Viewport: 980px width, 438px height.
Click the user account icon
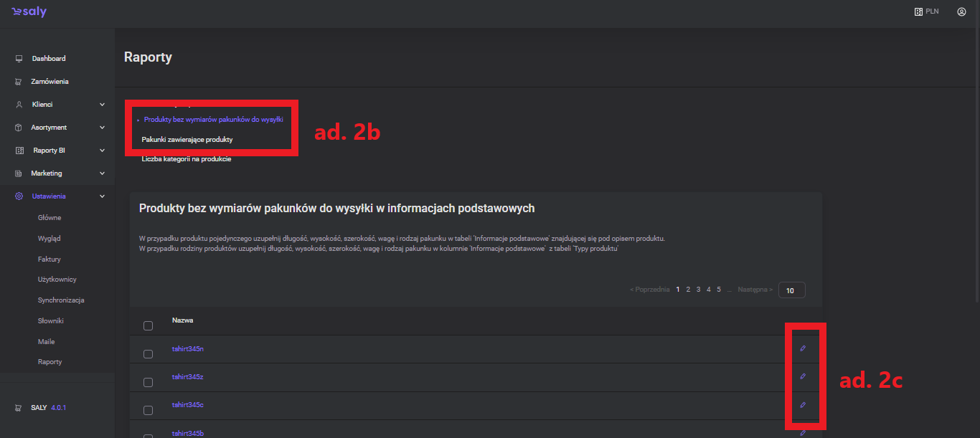pyautogui.click(x=961, y=11)
